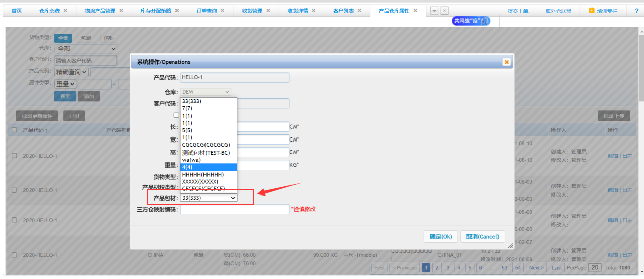Open the help question mark icon
This screenshot has width=644, height=279.
636,11
